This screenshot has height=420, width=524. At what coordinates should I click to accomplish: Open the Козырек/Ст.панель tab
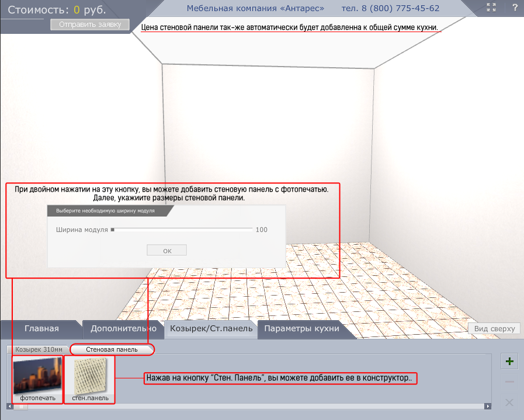click(211, 329)
